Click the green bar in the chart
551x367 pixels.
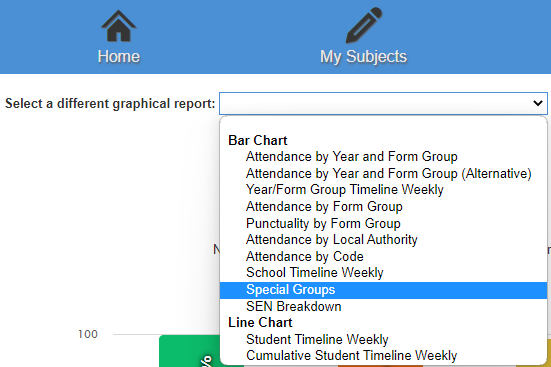[x=189, y=351]
